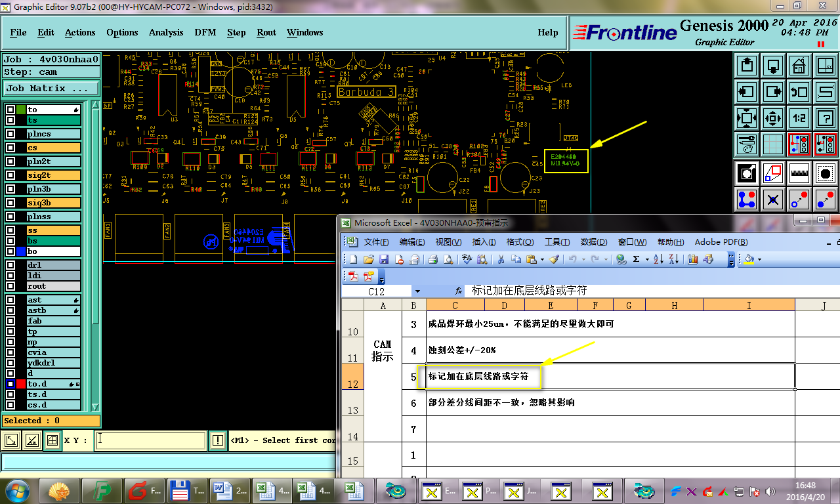Open the Analysis menu

(166, 32)
